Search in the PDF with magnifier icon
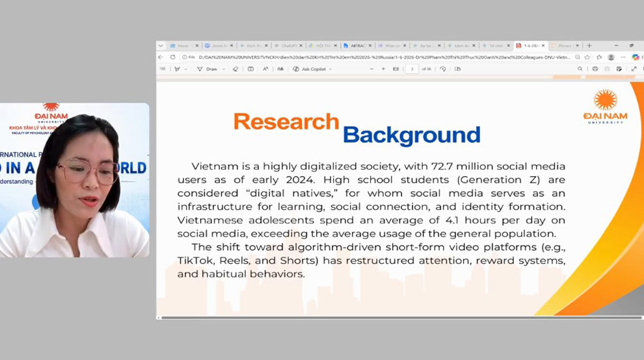 (x=580, y=69)
